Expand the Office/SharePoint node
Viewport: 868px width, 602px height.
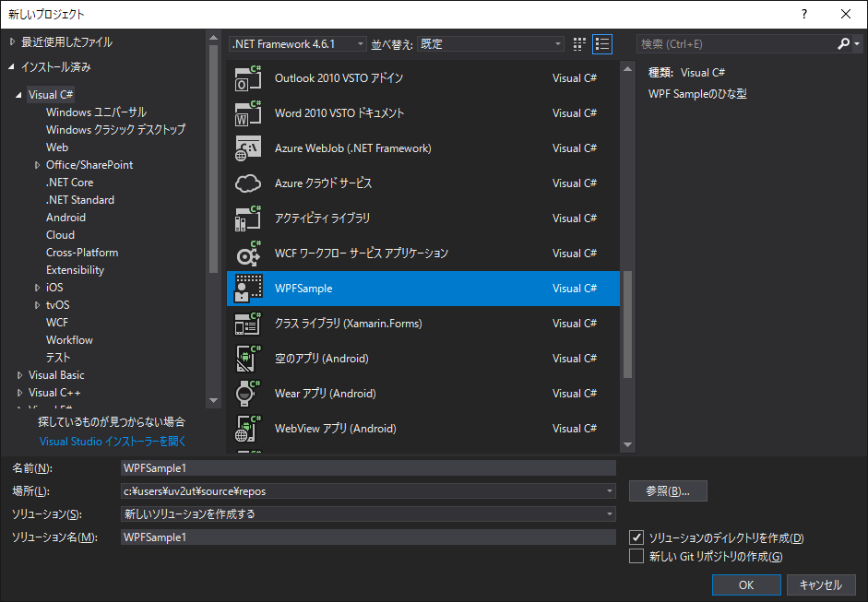tap(37, 165)
